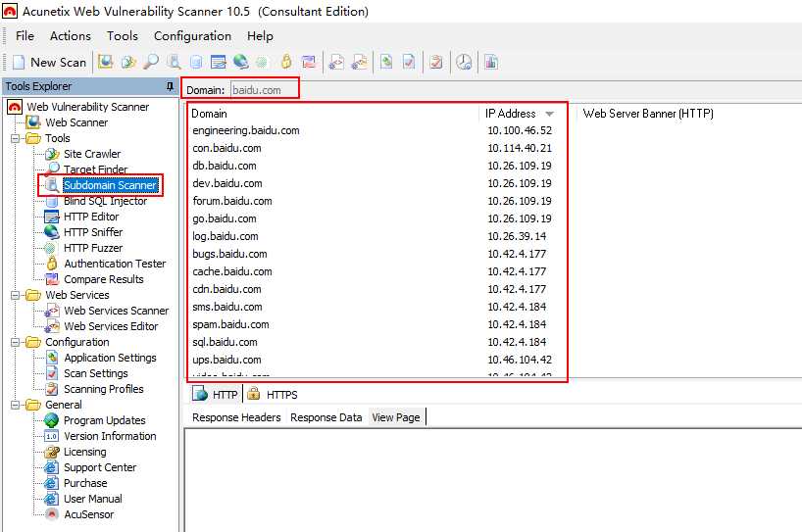Select Subdomain Scanner in the tree
802x532 pixels.
[110, 185]
